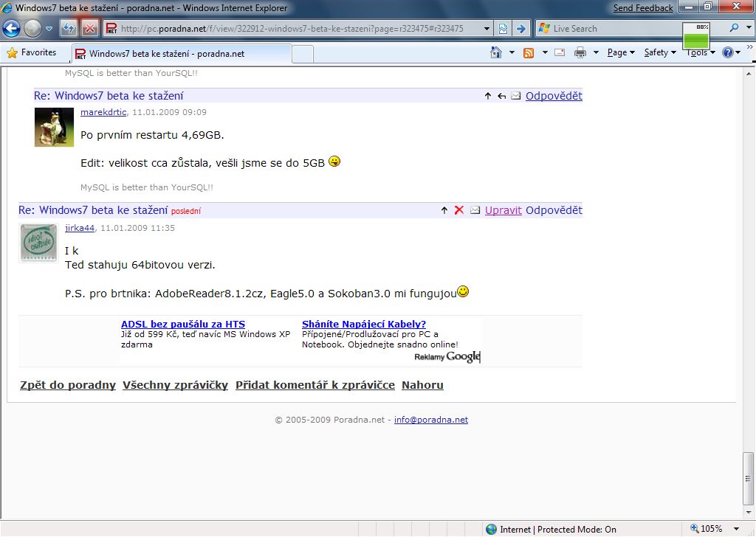Click the Send Feedback link in title bar
Image resolution: width=756 pixels, height=537 pixels.
[643, 7]
